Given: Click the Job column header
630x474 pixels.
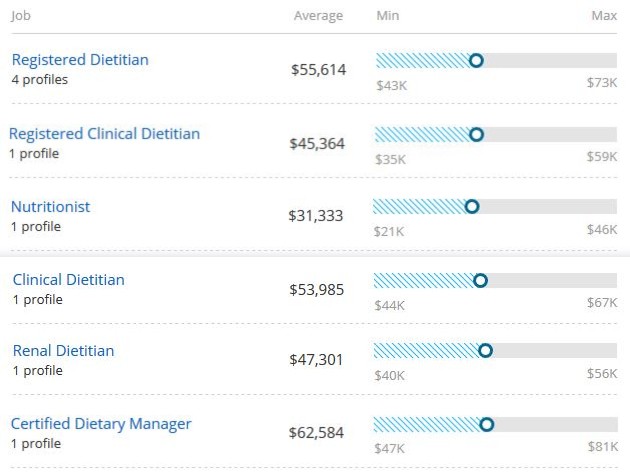Looking at the screenshot, I should pyautogui.click(x=21, y=16).
